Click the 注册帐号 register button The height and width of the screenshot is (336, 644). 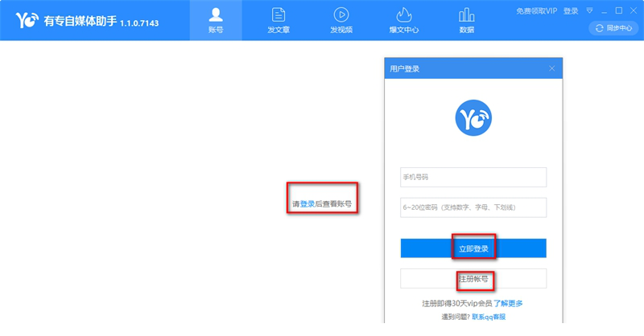point(473,279)
